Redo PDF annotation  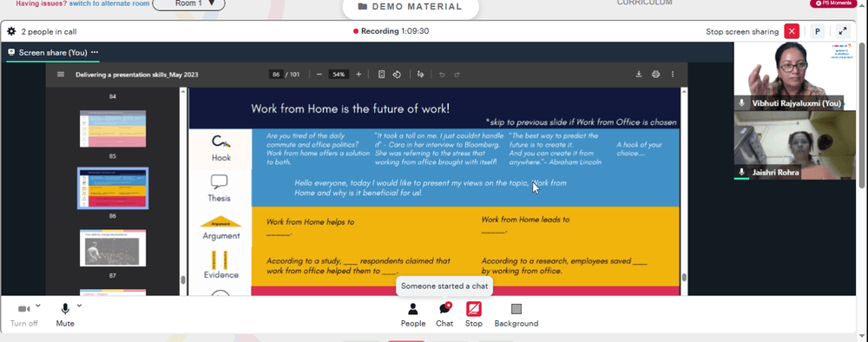click(457, 74)
